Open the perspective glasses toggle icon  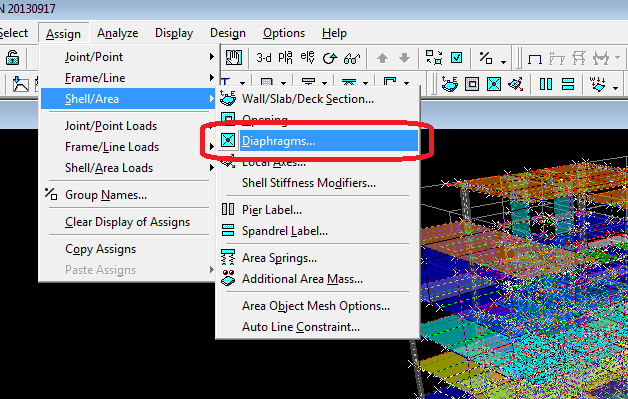point(352,59)
